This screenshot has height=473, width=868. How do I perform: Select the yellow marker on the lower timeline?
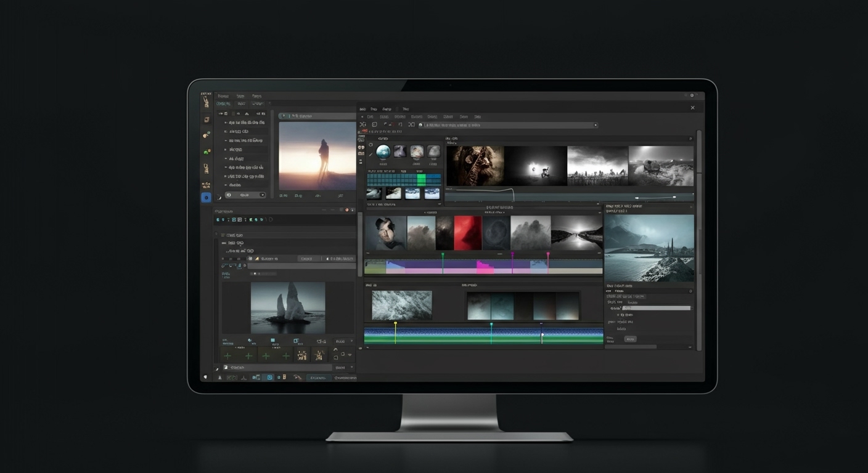click(x=395, y=322)
